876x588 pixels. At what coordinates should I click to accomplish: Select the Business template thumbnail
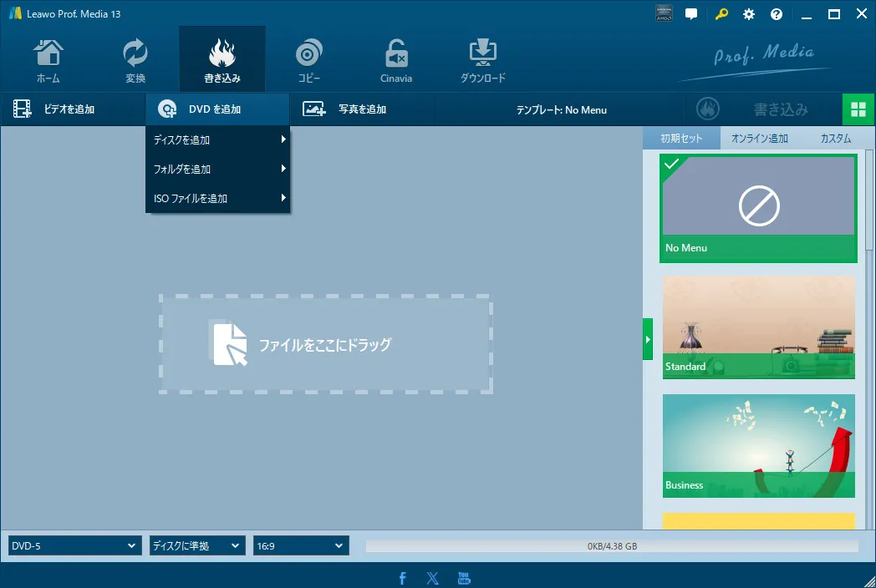(x=758, y=446)
